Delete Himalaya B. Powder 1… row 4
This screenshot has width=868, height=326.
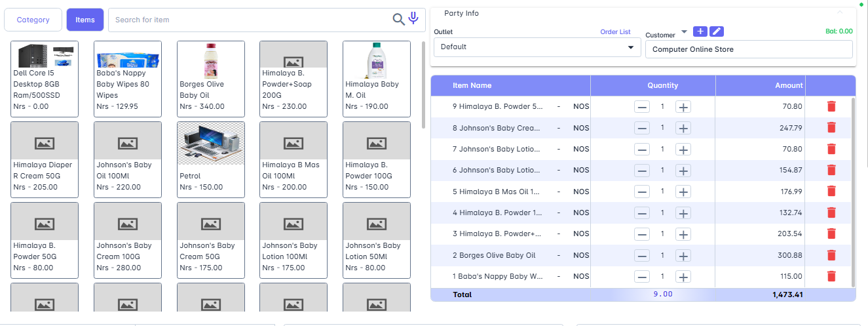pos(831,213)
